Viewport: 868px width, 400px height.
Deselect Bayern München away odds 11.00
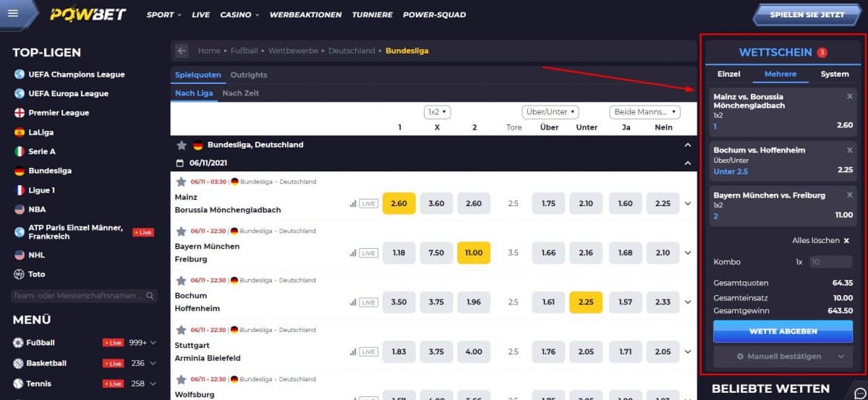pyautogui.click(x=474, y=252)
